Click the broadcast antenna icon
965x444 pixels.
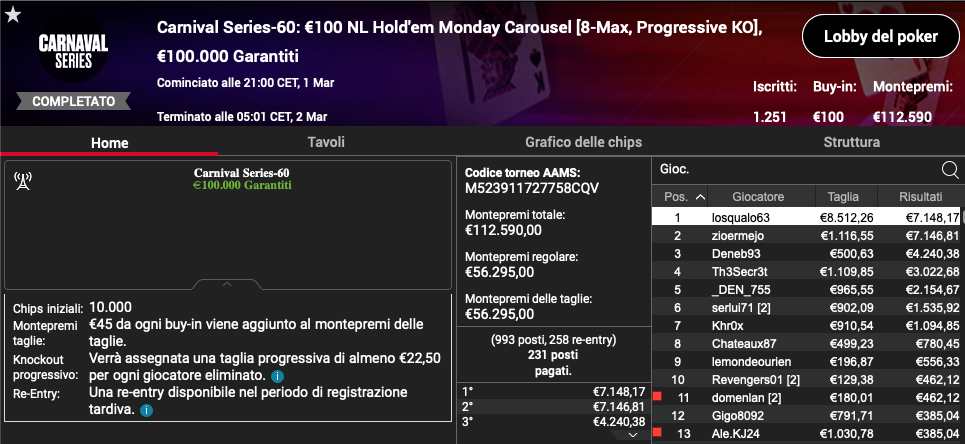click(x=23, y=181)
